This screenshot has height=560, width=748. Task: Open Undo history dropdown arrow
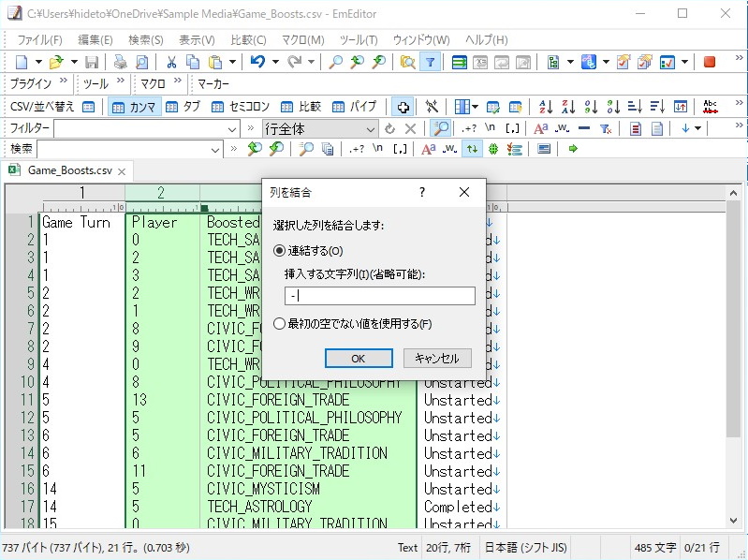tap(275, 62)
